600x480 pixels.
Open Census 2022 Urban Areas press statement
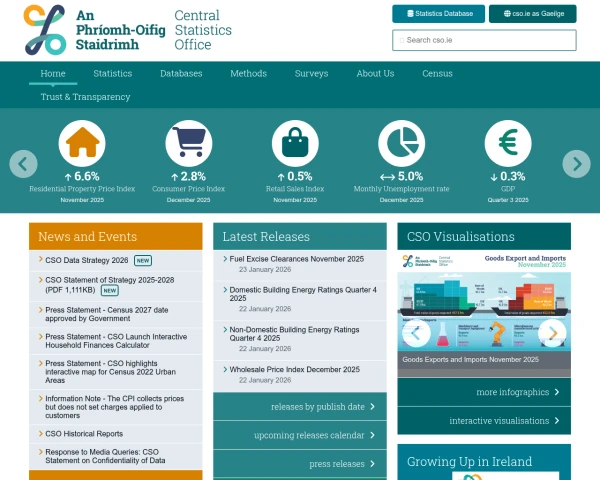click(110, 372)
